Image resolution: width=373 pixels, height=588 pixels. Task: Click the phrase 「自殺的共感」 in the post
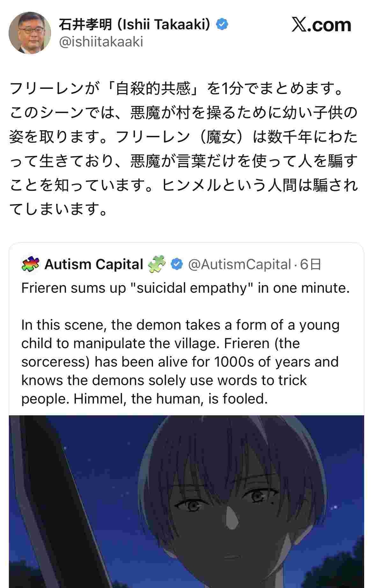pyautogui.click(x=154, y=89)
